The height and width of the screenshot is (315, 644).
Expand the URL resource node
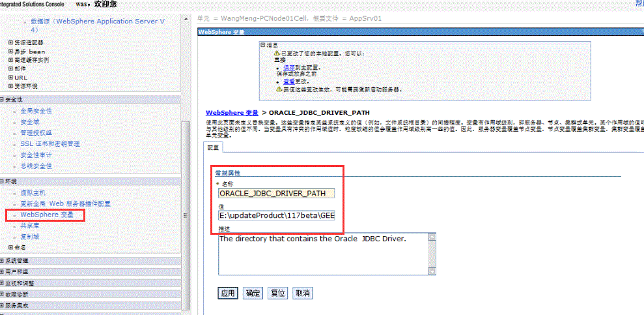(x=10, y=78)
